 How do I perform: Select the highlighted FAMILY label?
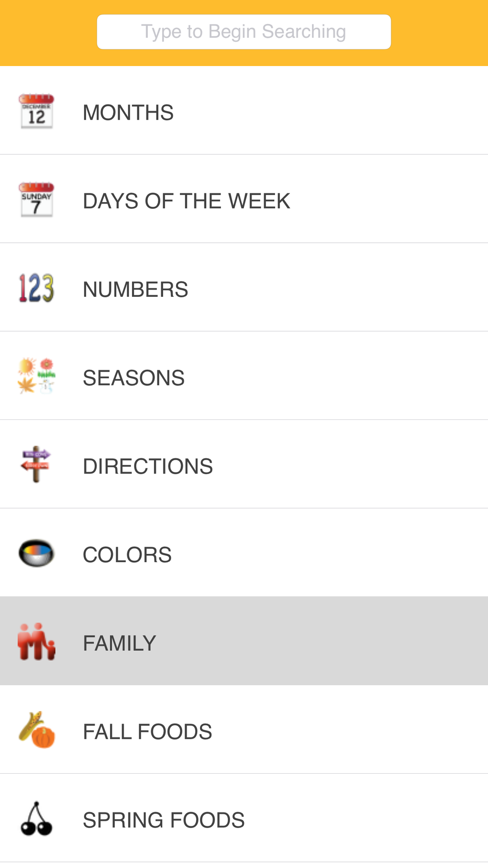(120, 643)
